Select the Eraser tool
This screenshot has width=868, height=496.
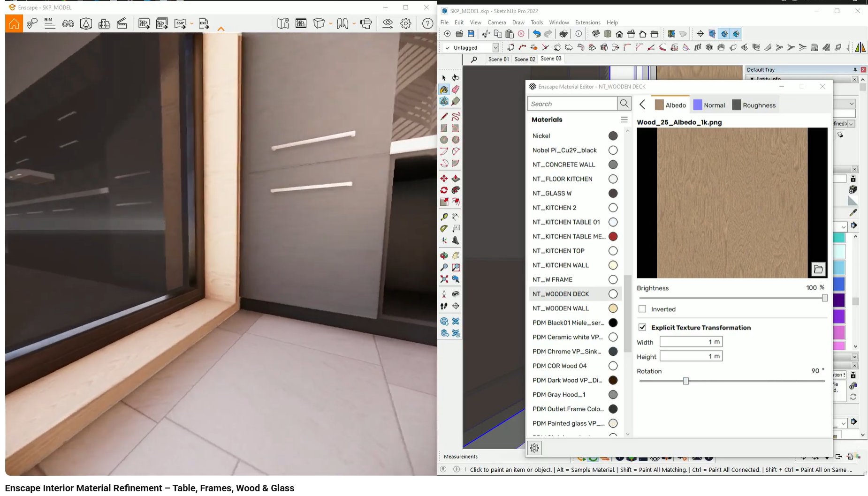point(456,89)
